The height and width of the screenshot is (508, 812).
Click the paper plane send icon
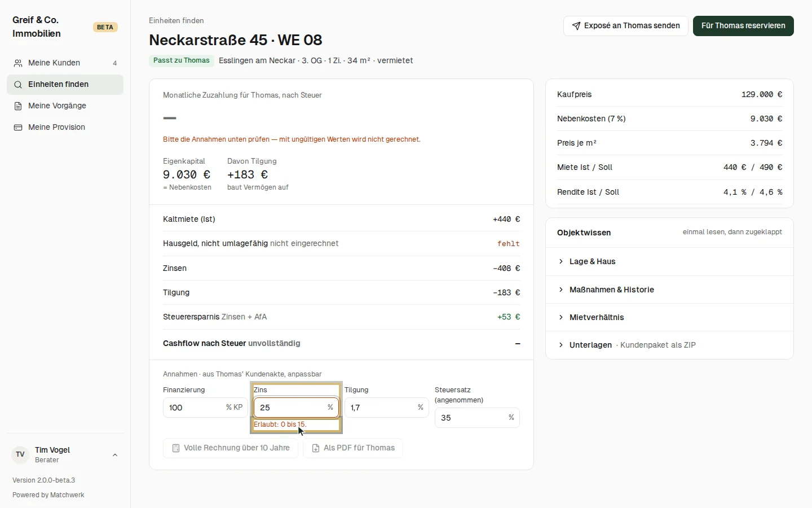coord(576,26)
